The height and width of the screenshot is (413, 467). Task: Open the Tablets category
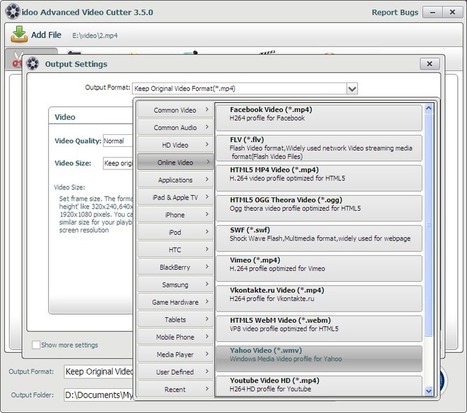[175, 319]
